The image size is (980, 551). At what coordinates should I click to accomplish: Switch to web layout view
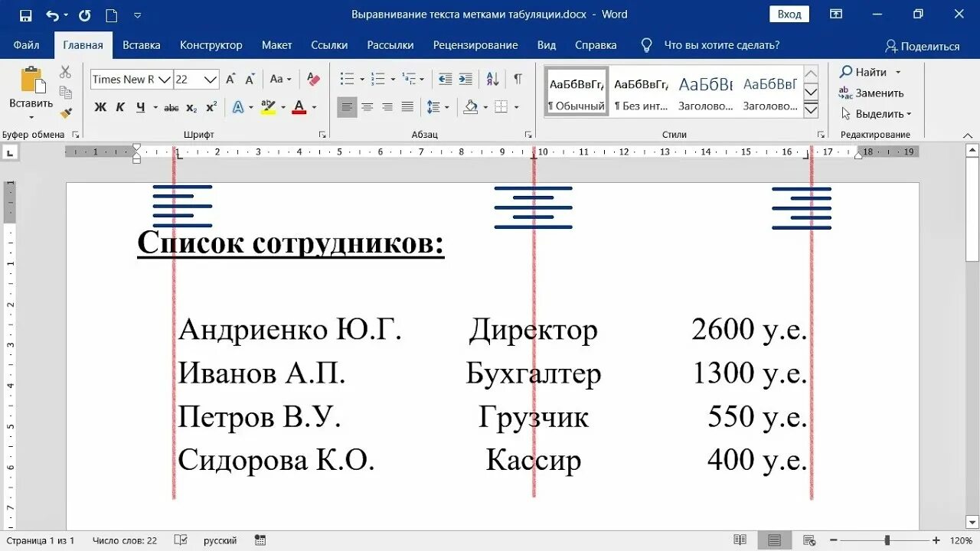808,540
